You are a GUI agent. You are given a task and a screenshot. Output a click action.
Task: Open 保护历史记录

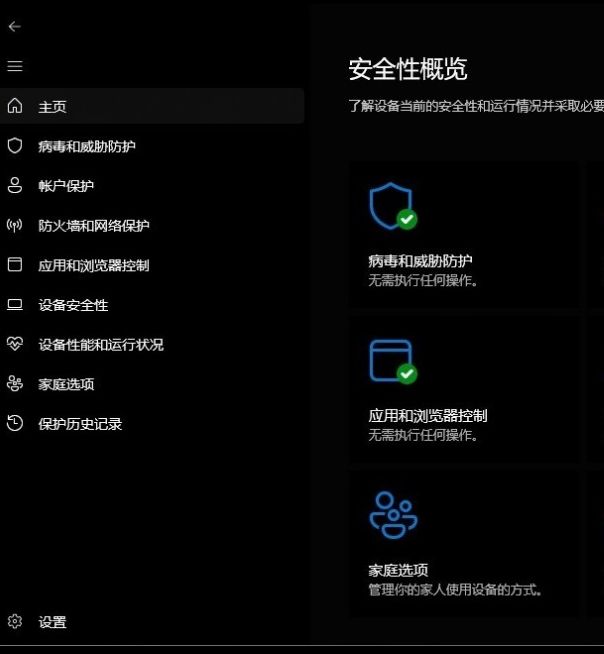pyautogui.click(x=80, y=424)
